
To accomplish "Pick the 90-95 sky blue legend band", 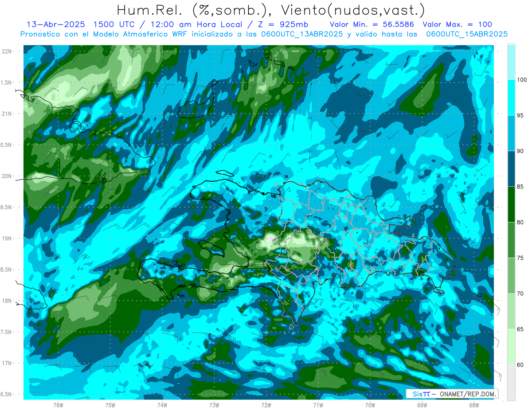I will 511,133.
